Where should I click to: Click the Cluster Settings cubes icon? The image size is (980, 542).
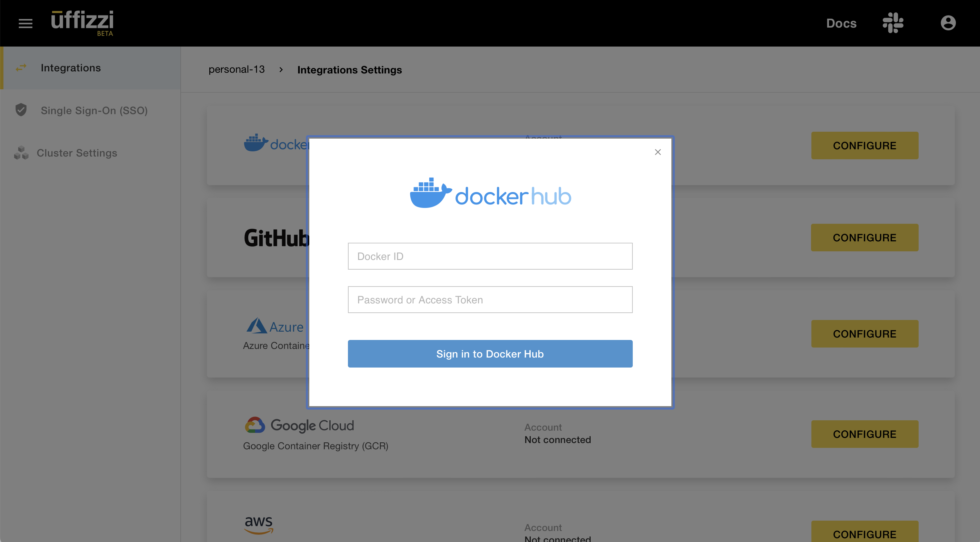click(x=21, y=152)
